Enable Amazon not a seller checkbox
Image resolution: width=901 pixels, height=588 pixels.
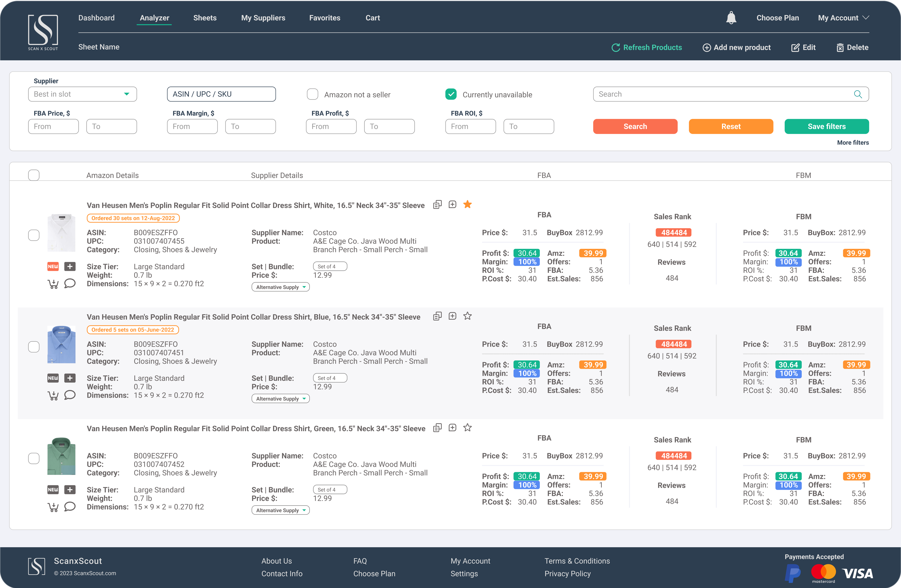click(312, 94)
